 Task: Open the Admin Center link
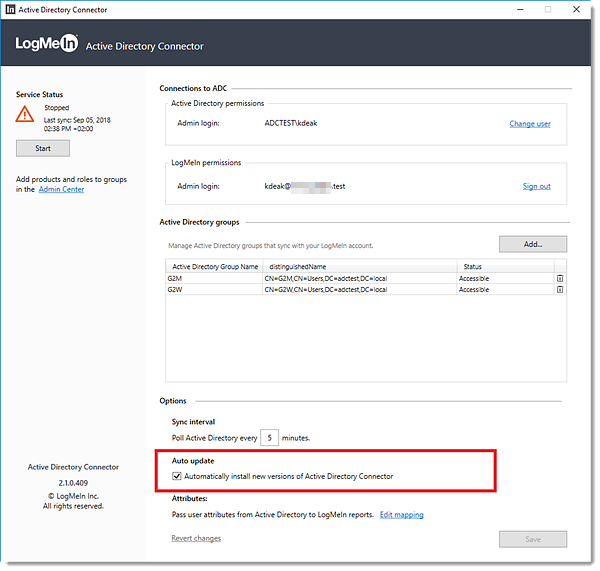(x=61, y=189)
